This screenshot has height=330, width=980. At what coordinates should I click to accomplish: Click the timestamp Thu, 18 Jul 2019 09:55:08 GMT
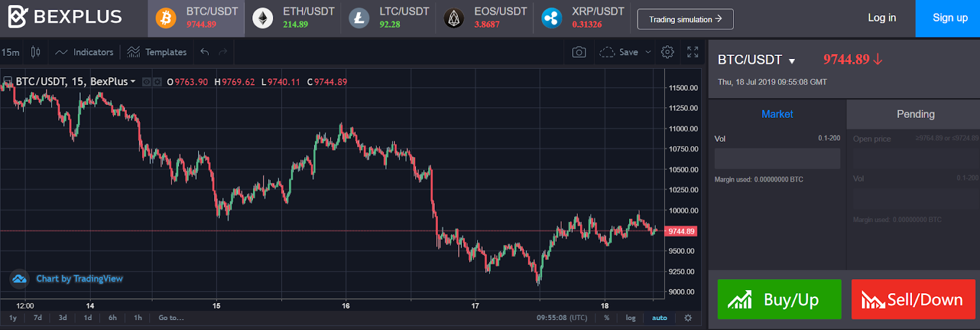point(772,82)
